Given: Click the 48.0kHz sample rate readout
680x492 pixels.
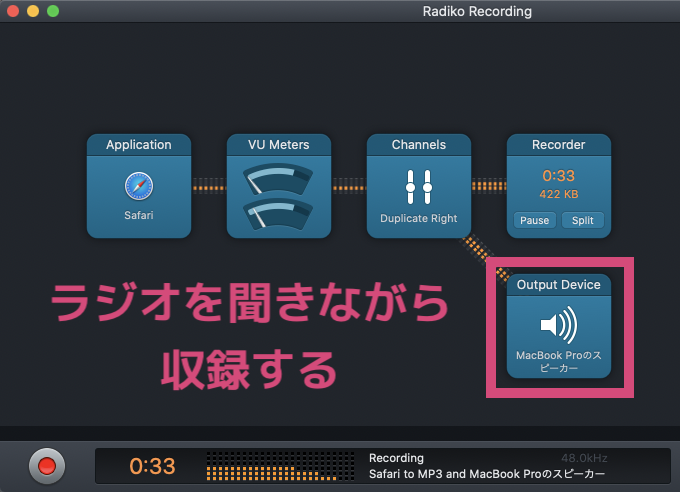Looking at the screenshot, I should [x=584, y=458].
